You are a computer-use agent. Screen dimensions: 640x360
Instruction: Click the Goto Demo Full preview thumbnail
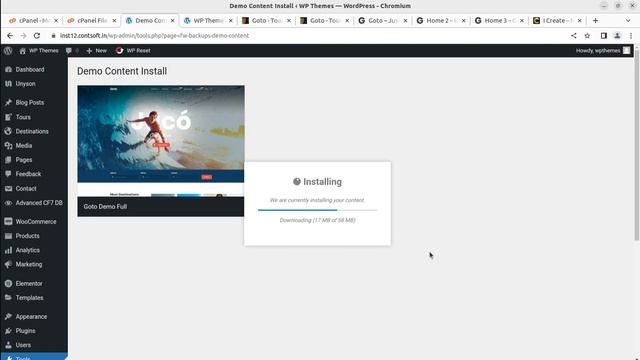(161, 141)
